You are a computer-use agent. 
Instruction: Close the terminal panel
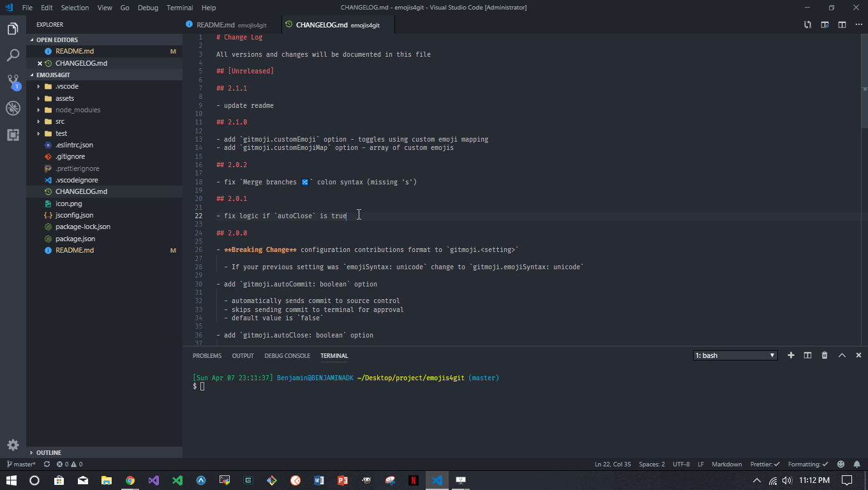click(858, 355)
